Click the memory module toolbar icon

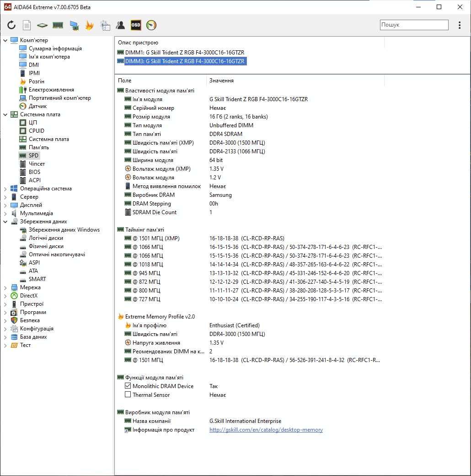point(58,25)
